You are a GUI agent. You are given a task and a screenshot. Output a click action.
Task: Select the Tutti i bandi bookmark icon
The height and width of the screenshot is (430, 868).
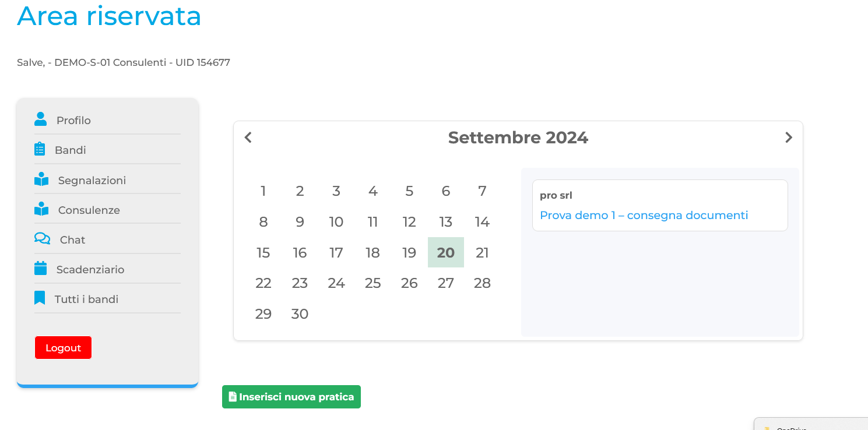coord(40,297)
